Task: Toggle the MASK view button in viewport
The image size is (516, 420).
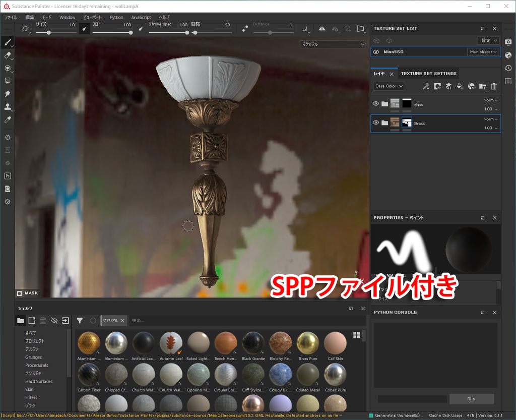Action: click(27, 293)
